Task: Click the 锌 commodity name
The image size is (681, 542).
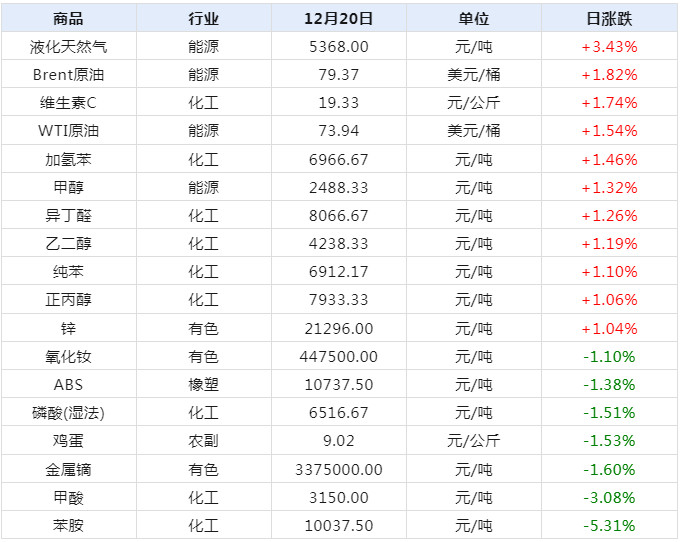Action: 69,328
